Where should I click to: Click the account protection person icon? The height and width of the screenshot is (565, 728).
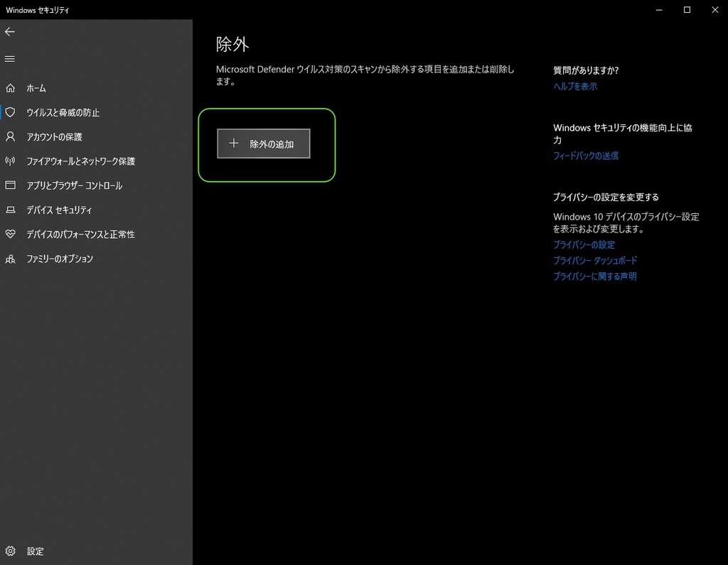[10, 136]
